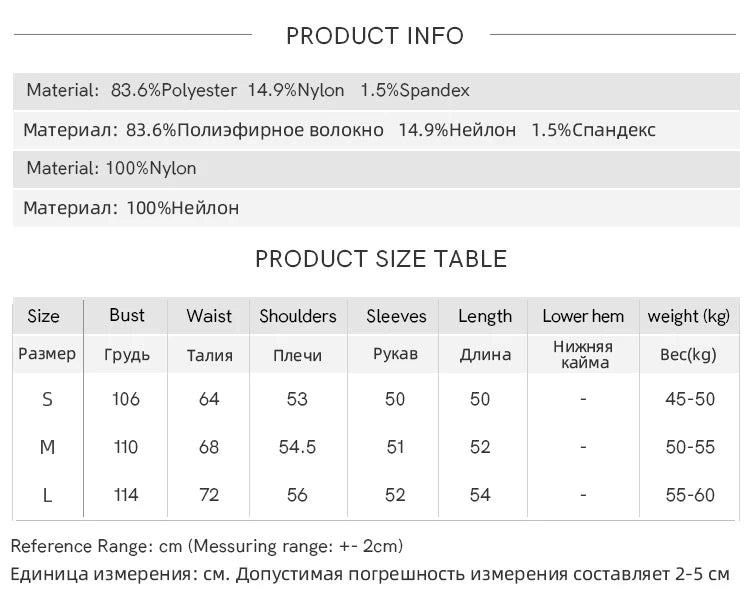Click the Нижняя кайма header cell
Viewport: 750px width, 611px height.
coord(583,355)
